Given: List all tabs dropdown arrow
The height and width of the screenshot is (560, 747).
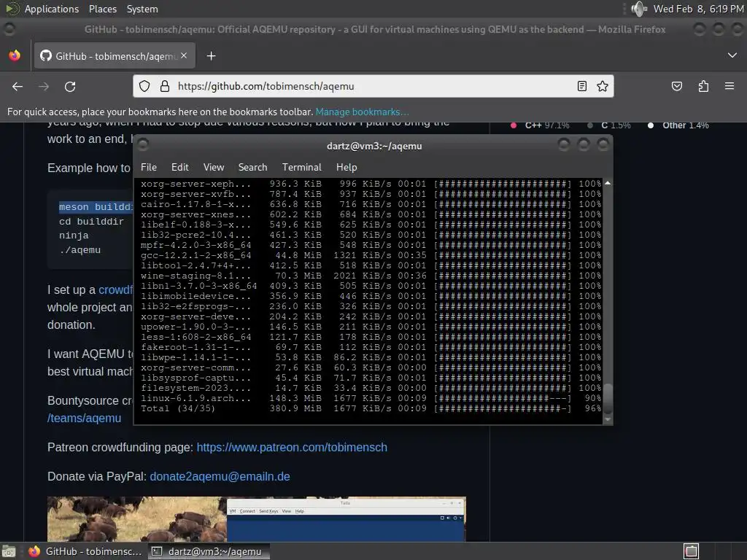Looking at the screenshot, I should tap(732, 55).
